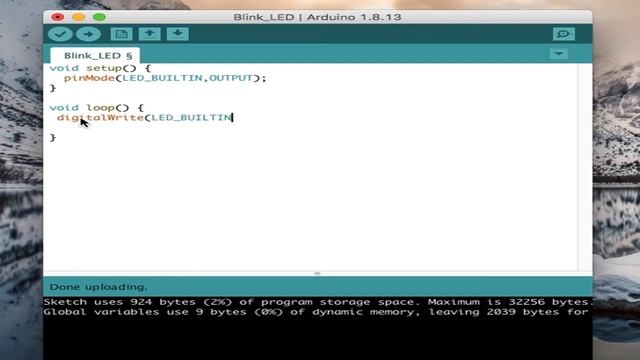Screen dimensions: 640x360
Task: Click the Verify checkmark button
Action: pos(60,34)
